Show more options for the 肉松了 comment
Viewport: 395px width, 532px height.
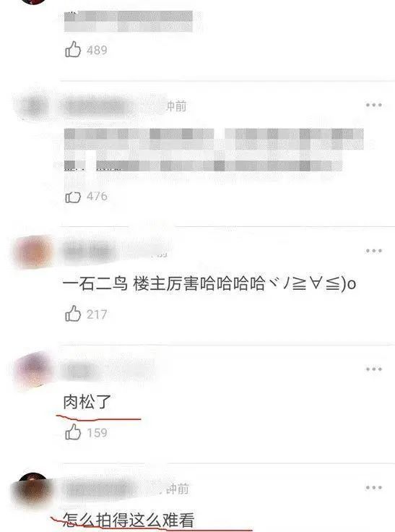(x=373, y=369)
